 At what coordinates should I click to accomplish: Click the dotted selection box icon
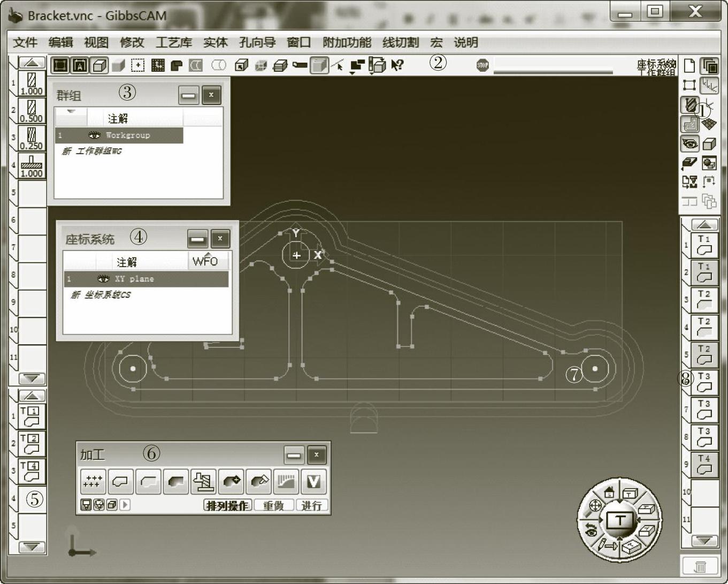pos(138,65)
